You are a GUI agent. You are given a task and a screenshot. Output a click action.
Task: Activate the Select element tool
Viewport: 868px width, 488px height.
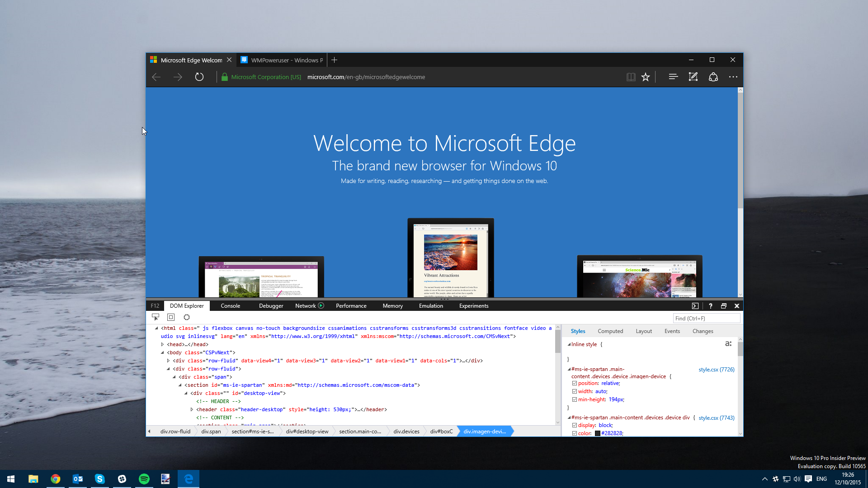click(156, 317)
